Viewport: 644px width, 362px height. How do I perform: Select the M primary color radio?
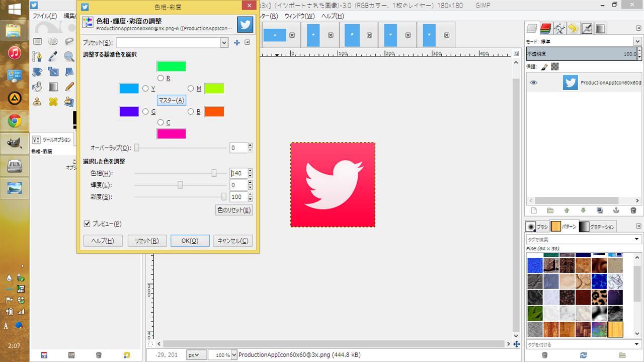(191, 89)
